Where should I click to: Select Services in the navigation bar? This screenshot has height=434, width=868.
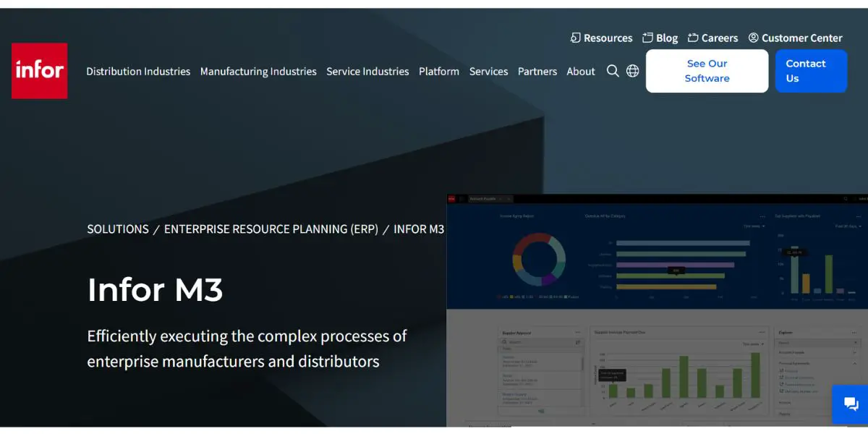[x=489, y=72]
